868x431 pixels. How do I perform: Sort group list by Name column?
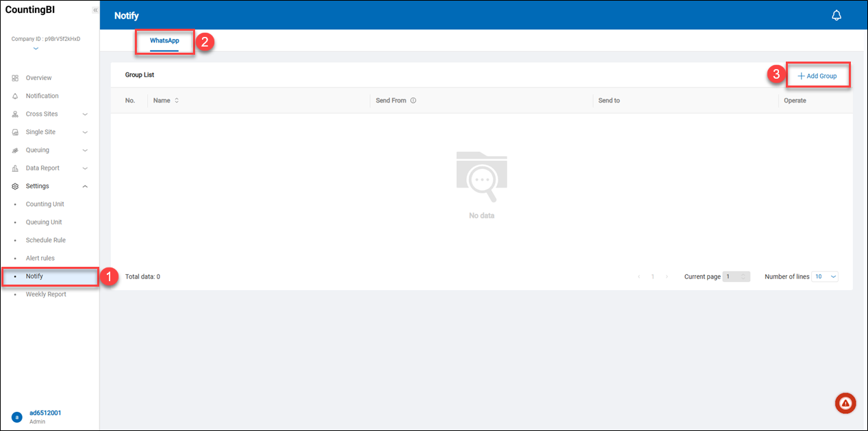click(x=177, y=101)
